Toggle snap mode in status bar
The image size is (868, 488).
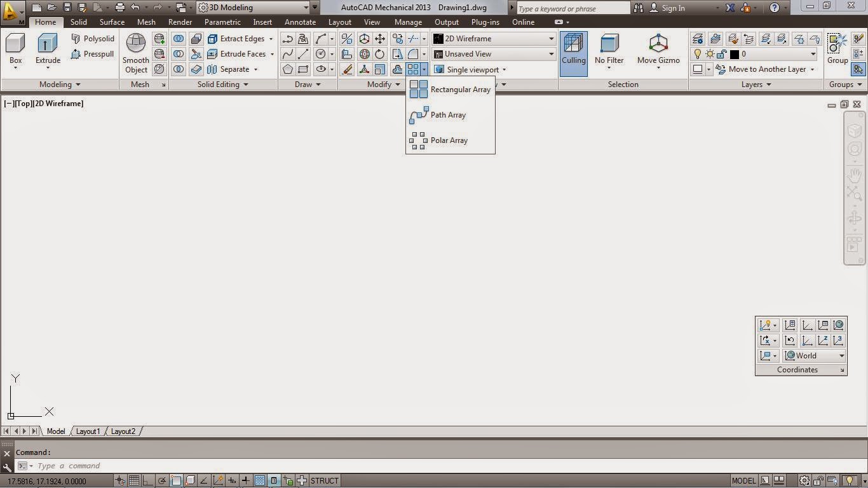121,481
